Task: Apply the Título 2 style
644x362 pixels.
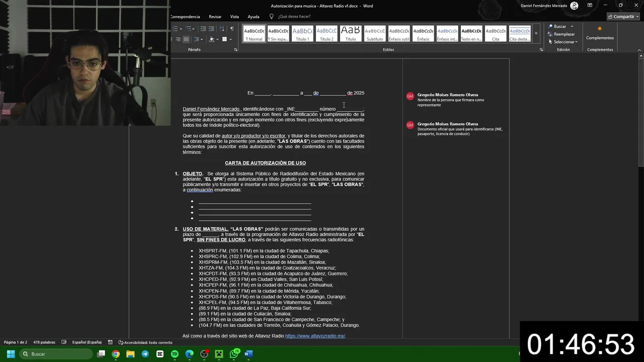Action: point(327,34)
